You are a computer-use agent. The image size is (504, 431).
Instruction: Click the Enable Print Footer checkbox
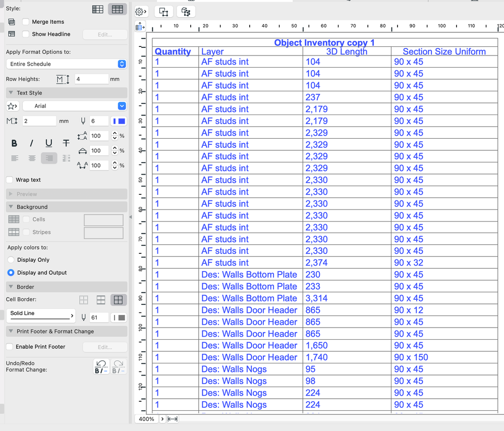(x=8, y=346)
